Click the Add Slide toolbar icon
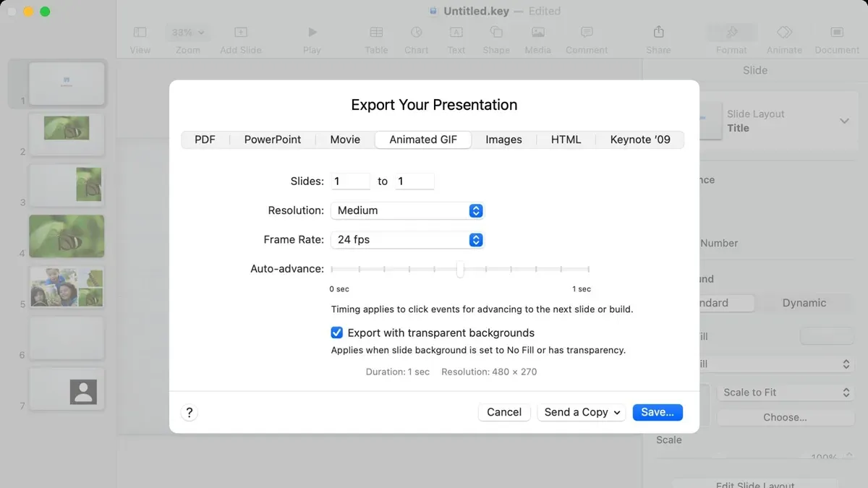Screen dimensions: 868x488 pyautogui.click(x=241, y=33)
